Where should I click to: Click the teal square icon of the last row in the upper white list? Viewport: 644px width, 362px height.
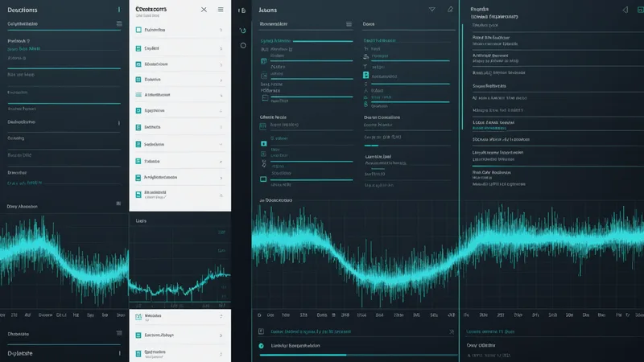tap(138, 195)
